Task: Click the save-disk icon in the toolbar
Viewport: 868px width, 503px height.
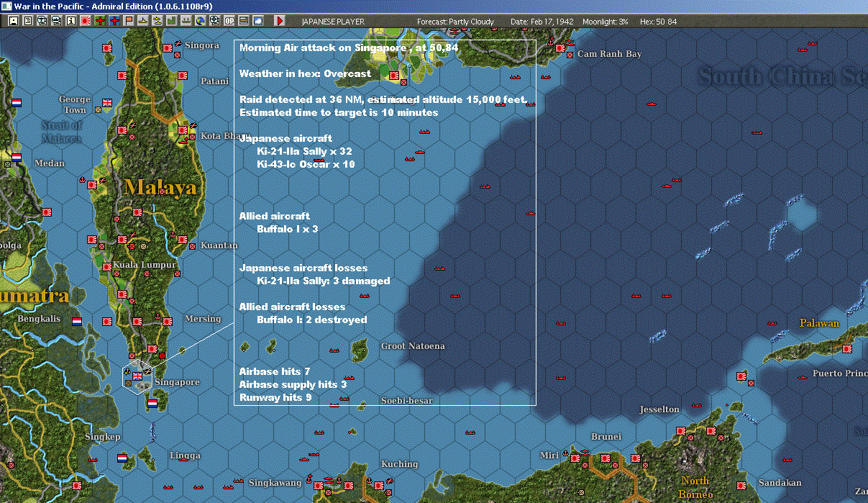Action: [13, 22]
